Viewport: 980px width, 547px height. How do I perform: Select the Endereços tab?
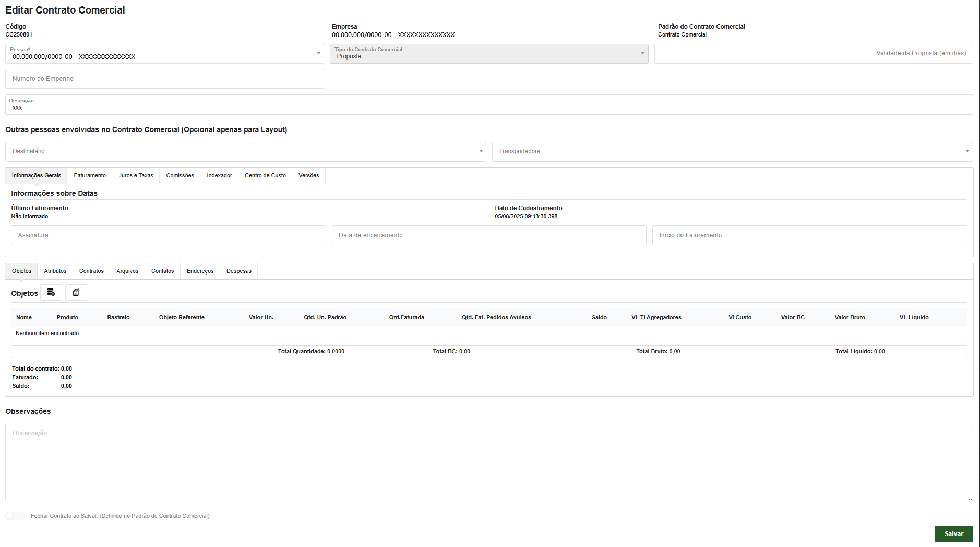(200, 271)
